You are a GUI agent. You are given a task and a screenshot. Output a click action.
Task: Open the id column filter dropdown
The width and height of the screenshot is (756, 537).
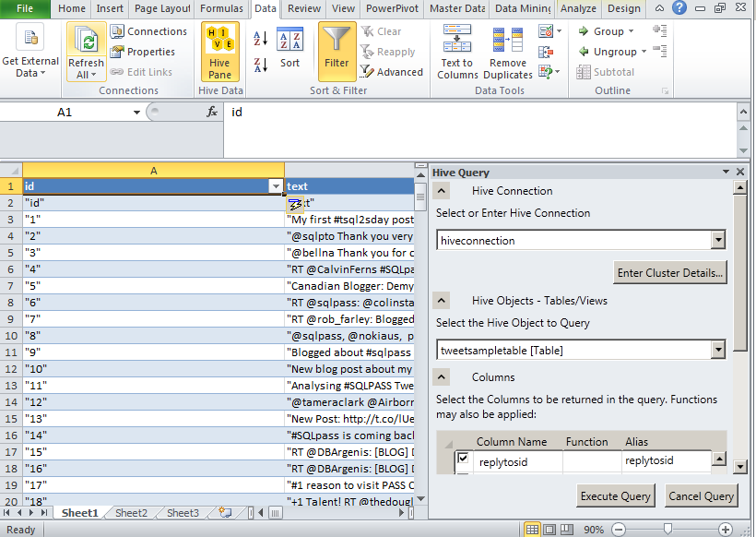[276, 186]
